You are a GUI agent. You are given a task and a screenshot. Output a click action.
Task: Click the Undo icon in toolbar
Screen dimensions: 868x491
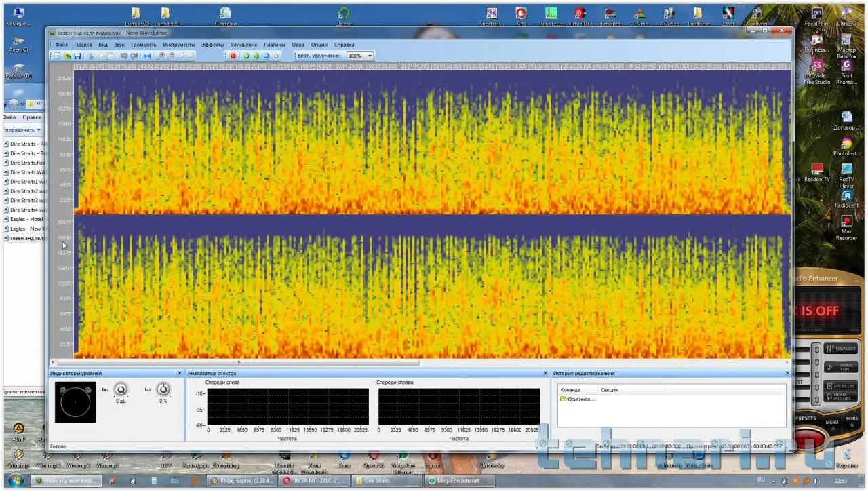pos(124,56)
